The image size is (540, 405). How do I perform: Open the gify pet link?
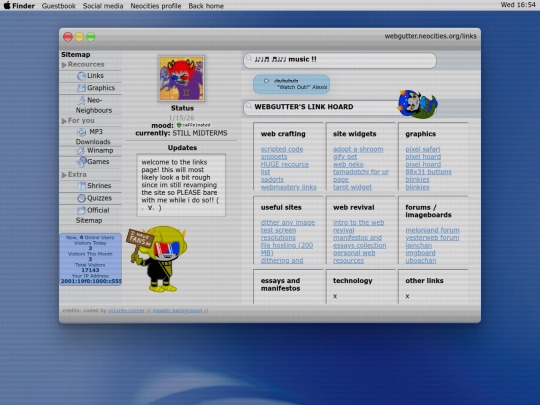pos(345,157)
